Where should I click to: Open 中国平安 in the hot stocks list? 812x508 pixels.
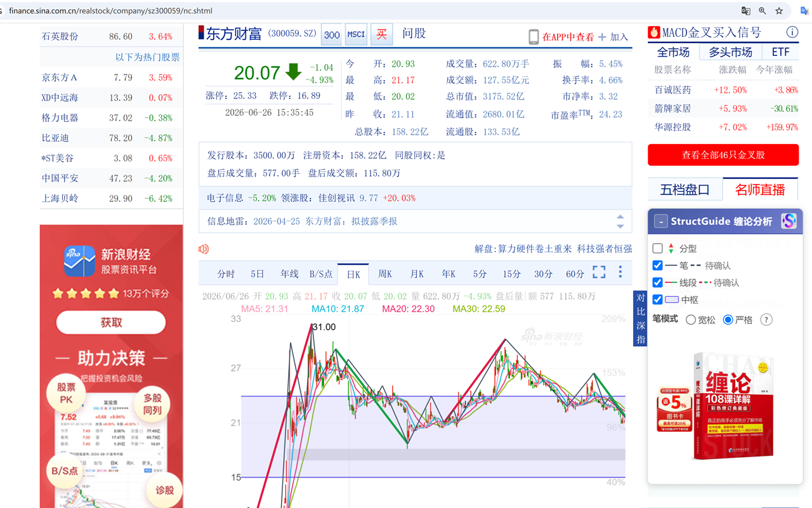tap(60, 178)
